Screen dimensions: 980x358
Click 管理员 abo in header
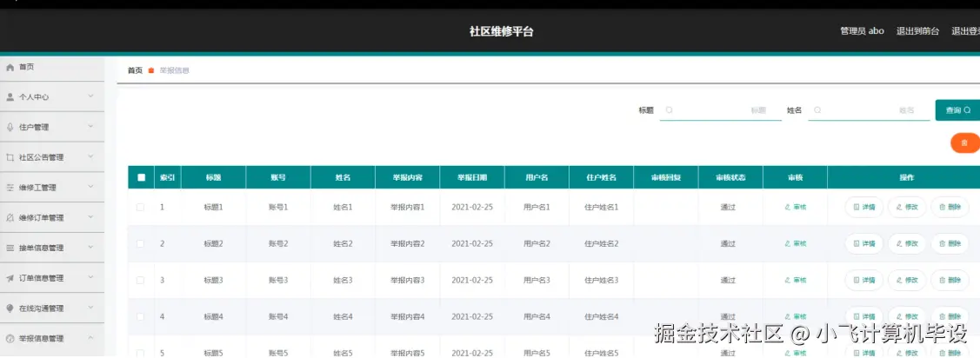pos(862,30)
